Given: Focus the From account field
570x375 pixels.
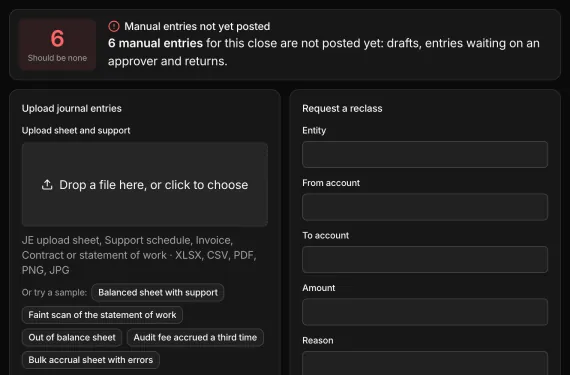Looking at the screenshot, I should [x=425, y=207].
